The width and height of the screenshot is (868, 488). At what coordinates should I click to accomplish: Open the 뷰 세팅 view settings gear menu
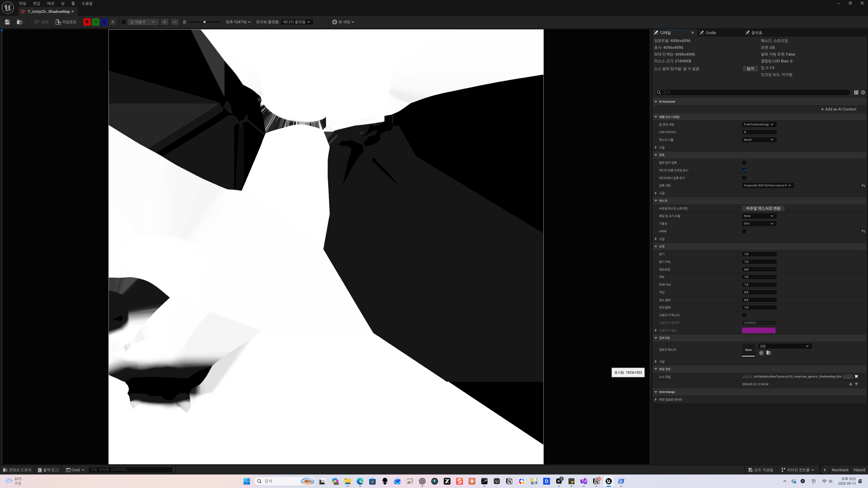pyautogui.click(x=343, y=22)
